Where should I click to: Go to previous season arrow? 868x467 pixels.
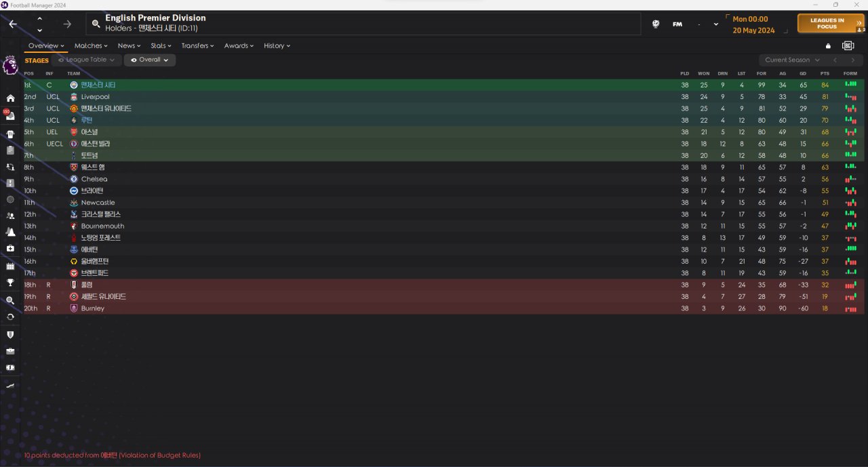point(835,60)
